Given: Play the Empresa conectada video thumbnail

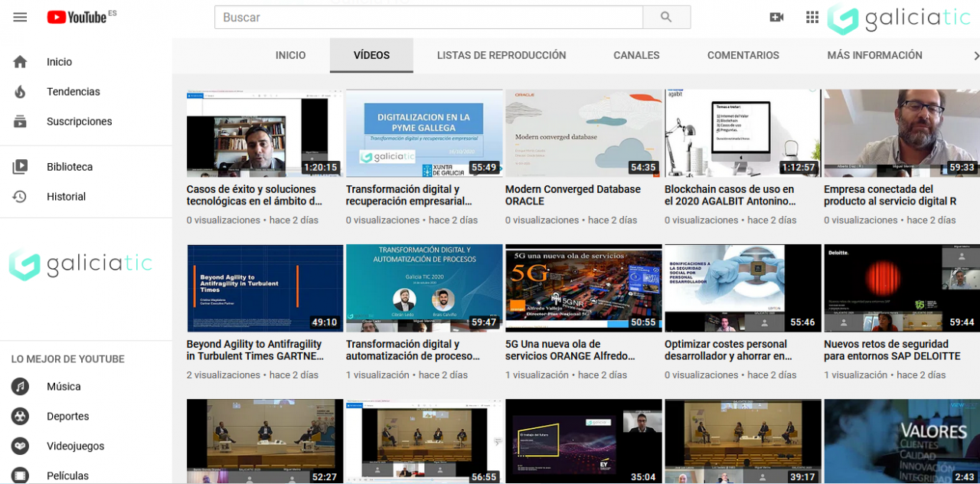Looking at the screenshot, I should click(902, 133).
